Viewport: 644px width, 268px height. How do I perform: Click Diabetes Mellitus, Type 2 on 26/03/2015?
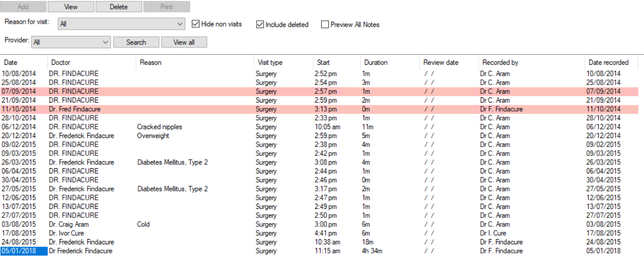point(172,162)
